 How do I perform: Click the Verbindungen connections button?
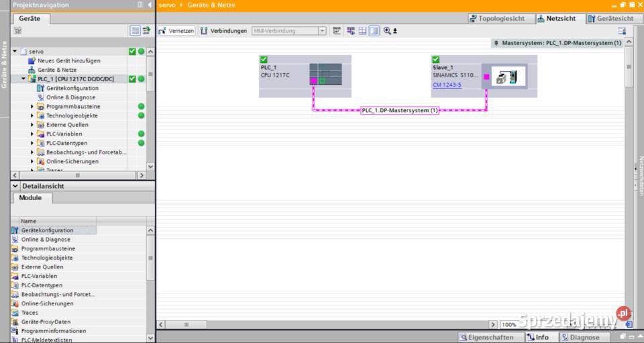(223, 31)
